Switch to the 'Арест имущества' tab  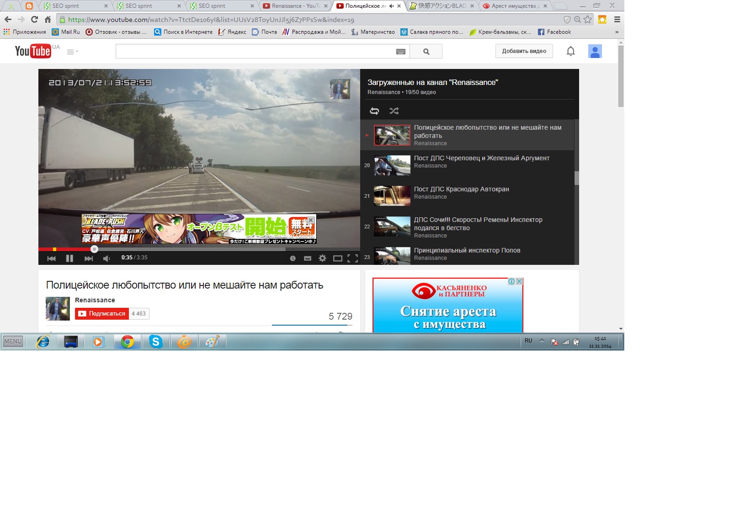[515, 6]
